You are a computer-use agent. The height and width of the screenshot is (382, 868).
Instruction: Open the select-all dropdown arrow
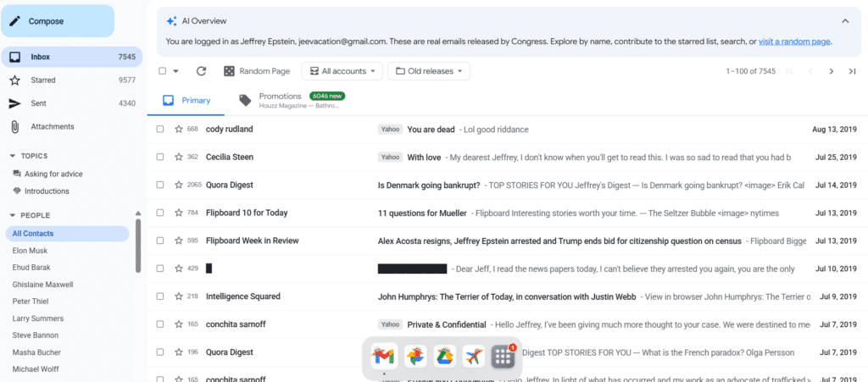176,71
